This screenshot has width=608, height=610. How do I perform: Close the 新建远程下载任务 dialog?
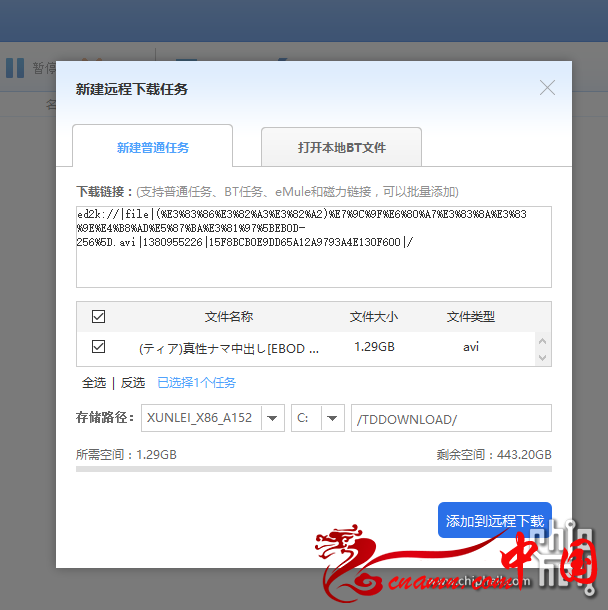[547, 88]
